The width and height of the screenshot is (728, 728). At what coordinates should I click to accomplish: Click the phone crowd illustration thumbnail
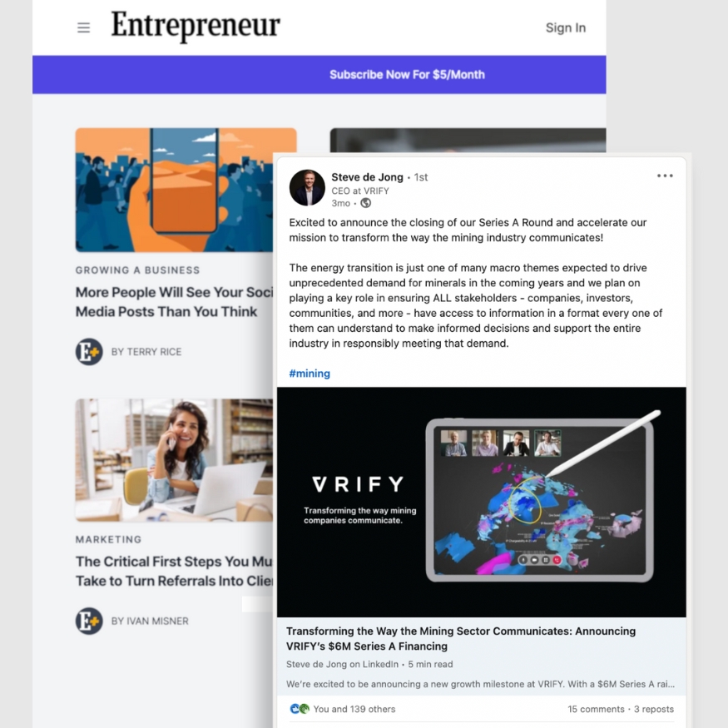pos(174,190)
